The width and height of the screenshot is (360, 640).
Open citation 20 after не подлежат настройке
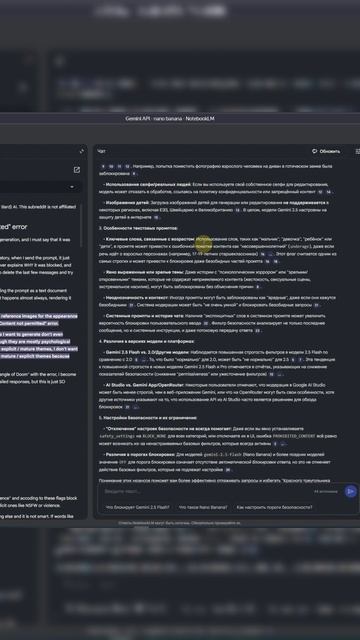click(228, 470)
